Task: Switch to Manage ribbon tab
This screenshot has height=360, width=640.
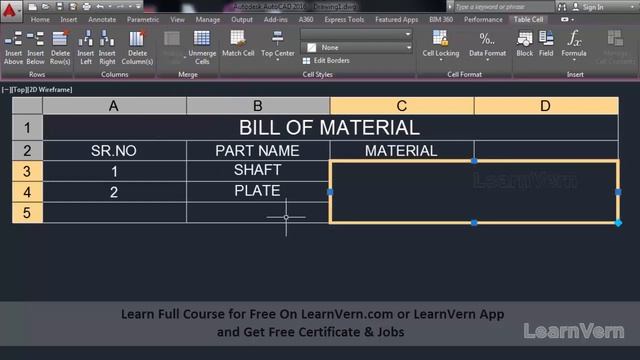Action: coord(208,20)
